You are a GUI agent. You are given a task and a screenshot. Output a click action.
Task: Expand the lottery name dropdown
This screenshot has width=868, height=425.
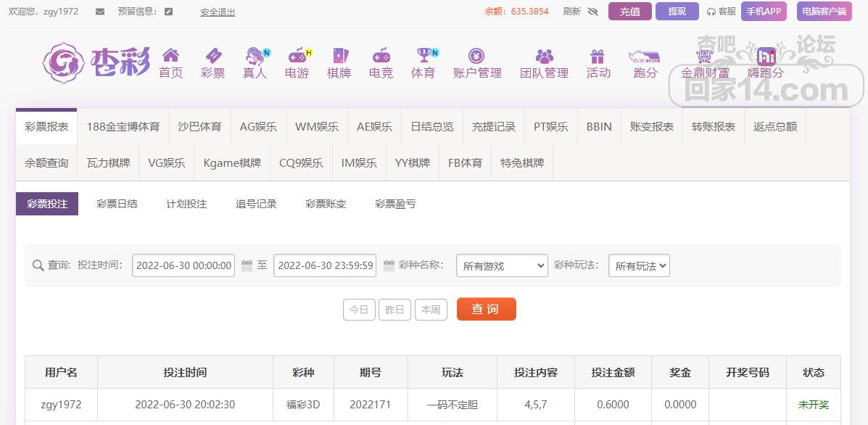(x=502, y=266)
